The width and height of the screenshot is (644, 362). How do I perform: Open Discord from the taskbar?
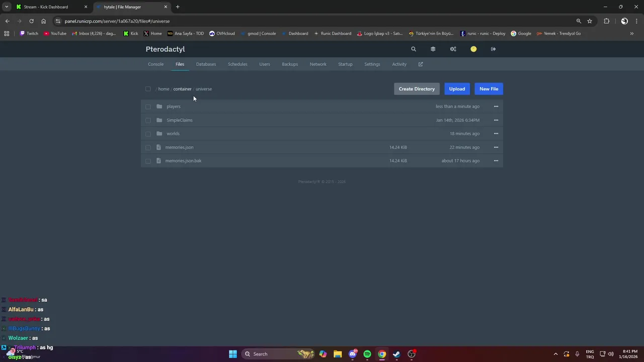point(353,354)
